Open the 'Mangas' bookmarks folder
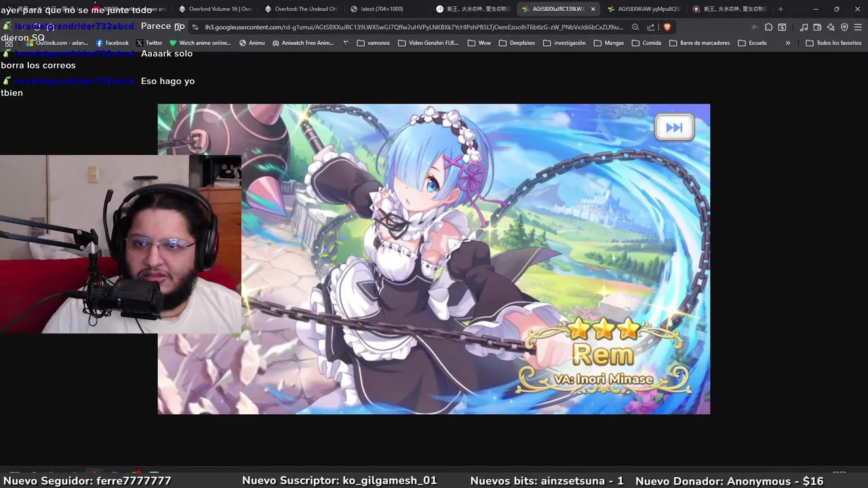The width and height of the screenshot is (868, 488). pyautogui.click(x=608, y=43)
